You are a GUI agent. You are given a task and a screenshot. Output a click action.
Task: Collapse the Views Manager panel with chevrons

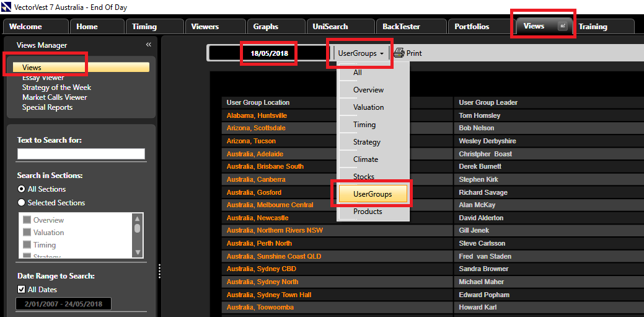click(x=149, y=45)
